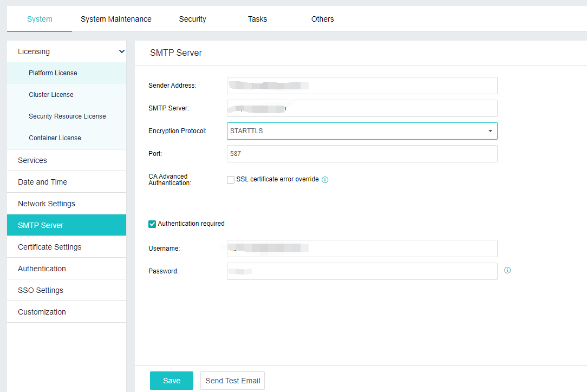Open Platform License in sidebar
This screenshot has width=587, height=392.
53,73
